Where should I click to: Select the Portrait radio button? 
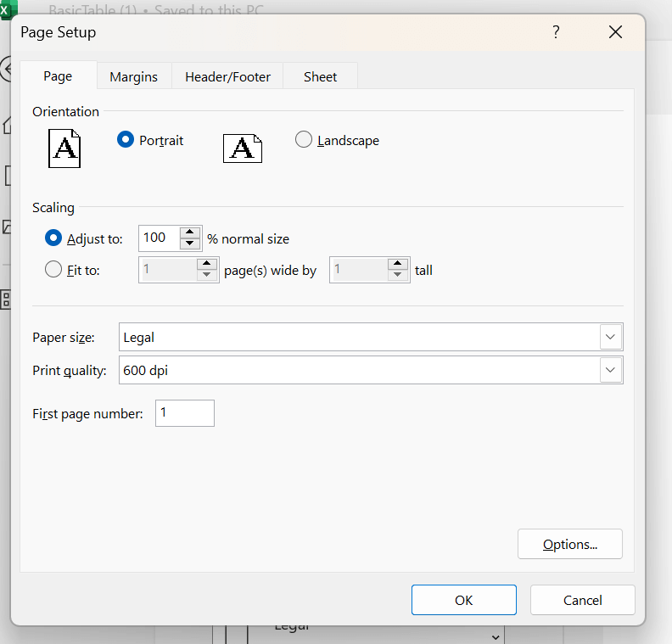[126, 140]
